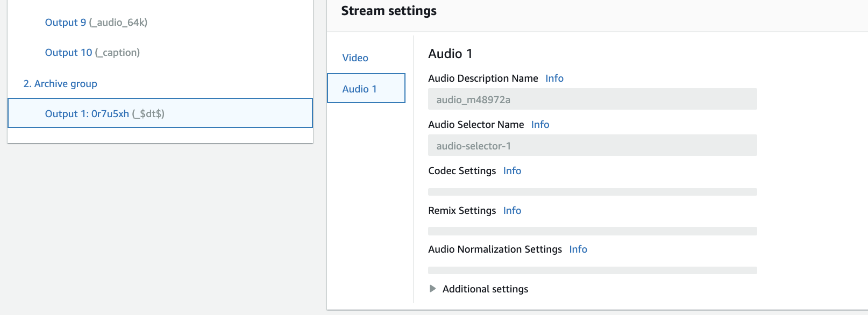This screenshot has width=868, height=315.
Task: Open Info for Audio Description Name
Action: point(554,78)
